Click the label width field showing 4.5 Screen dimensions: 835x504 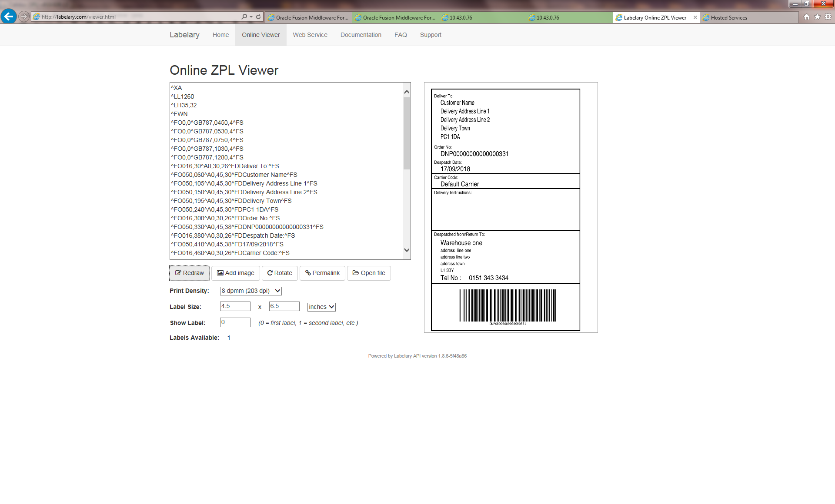235,306
